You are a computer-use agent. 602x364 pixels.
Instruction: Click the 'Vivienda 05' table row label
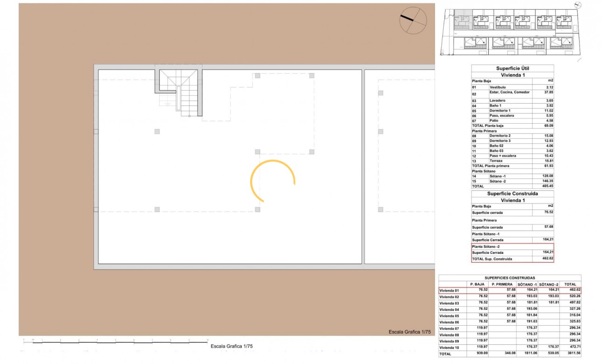[x=449, y=315]
